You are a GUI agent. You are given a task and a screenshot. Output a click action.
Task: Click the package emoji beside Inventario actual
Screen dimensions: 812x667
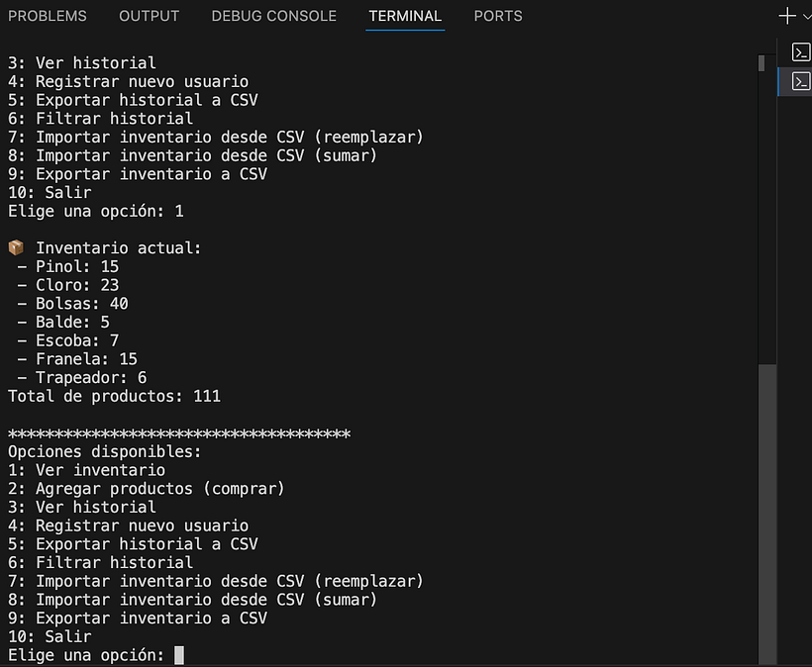click(x=16, y=247)
